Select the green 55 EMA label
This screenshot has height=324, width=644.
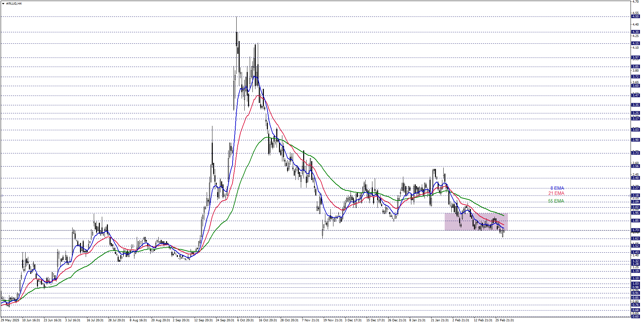click(556, 201)
